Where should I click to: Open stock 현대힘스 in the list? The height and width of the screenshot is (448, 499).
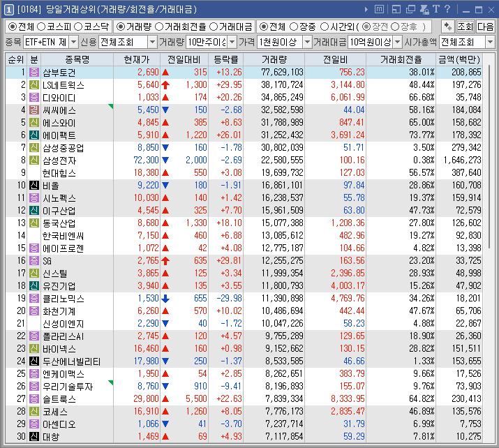click(x=59, y=173)
